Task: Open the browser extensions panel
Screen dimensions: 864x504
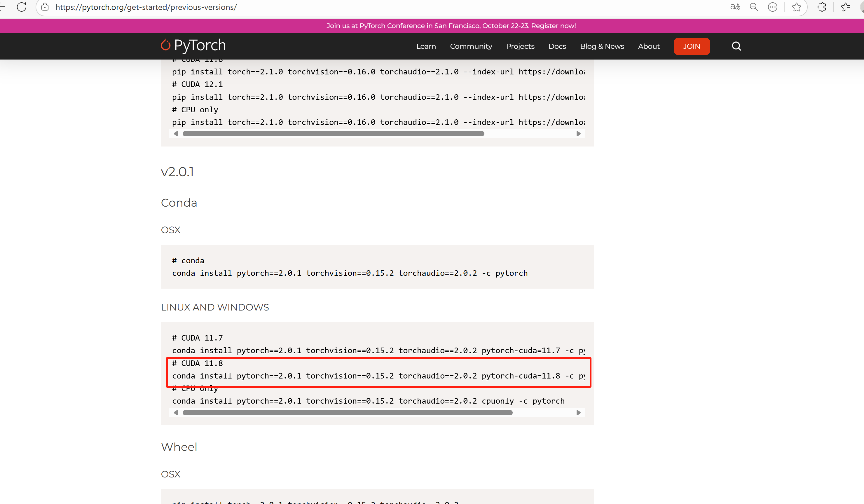Action: (822, 7)
